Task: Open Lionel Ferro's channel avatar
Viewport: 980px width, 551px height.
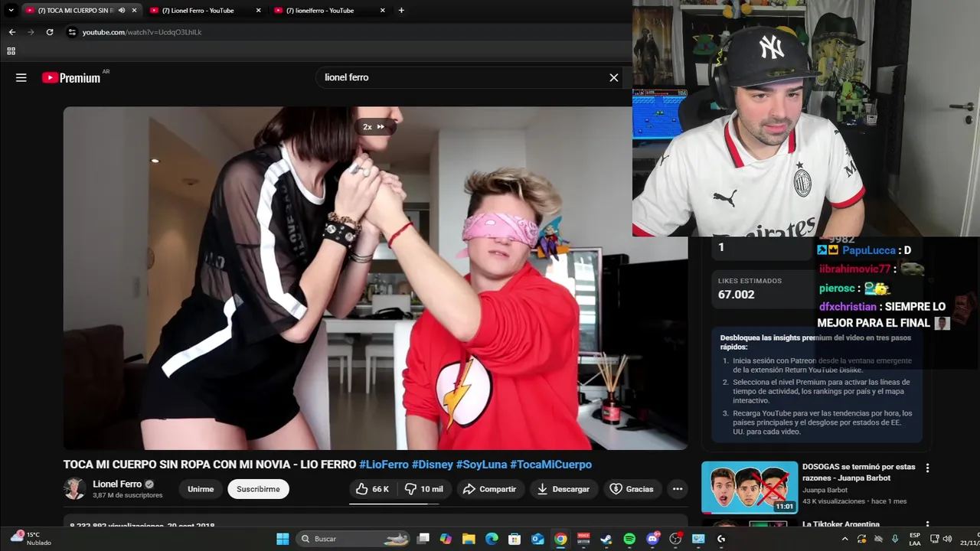Action: click(x=74, y=489)
